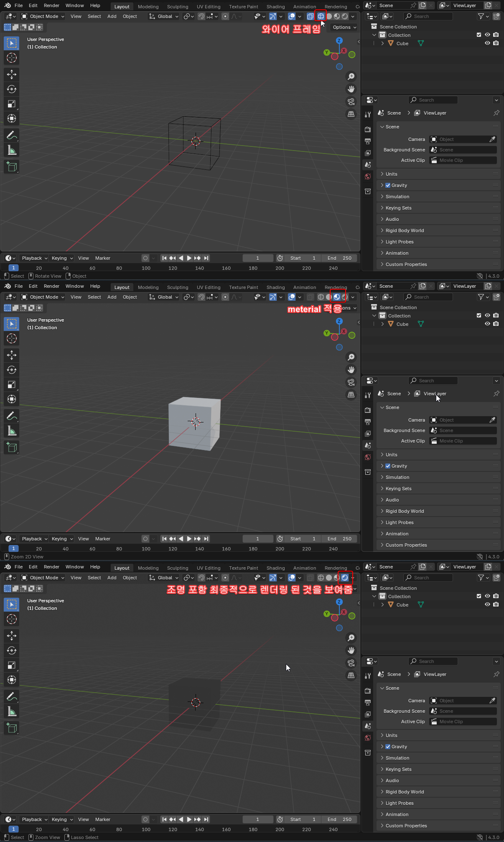
Task: Open World properties tab in the top window
Action: 368,177
